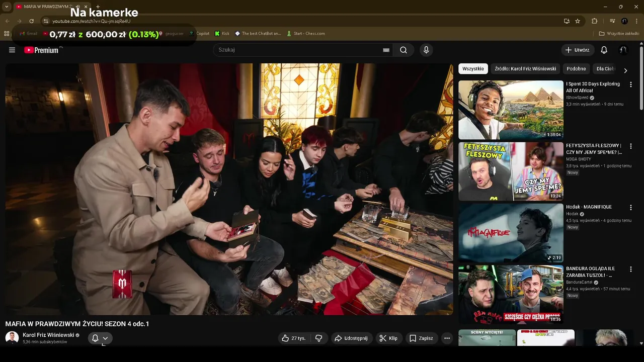Open Karol Friz Wiśniewski channel avatar
This screenshot has width=644, height=362.
pos(12,338)
